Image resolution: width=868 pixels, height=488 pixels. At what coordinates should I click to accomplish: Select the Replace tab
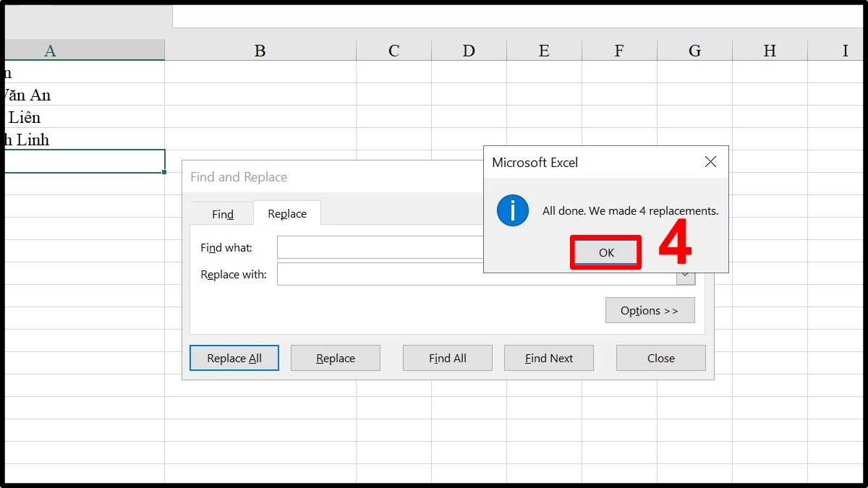[287, 214]
